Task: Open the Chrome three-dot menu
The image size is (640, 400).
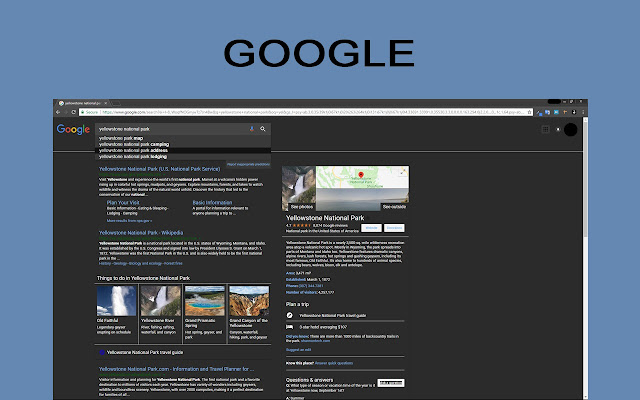Action: [x=583, y=112]
